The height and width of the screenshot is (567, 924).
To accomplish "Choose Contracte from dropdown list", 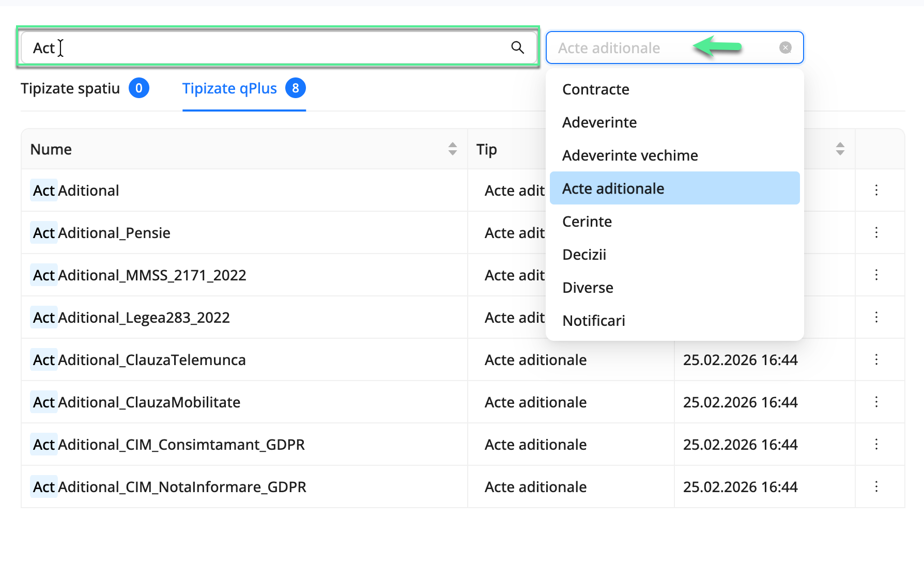I will [674, 89].
